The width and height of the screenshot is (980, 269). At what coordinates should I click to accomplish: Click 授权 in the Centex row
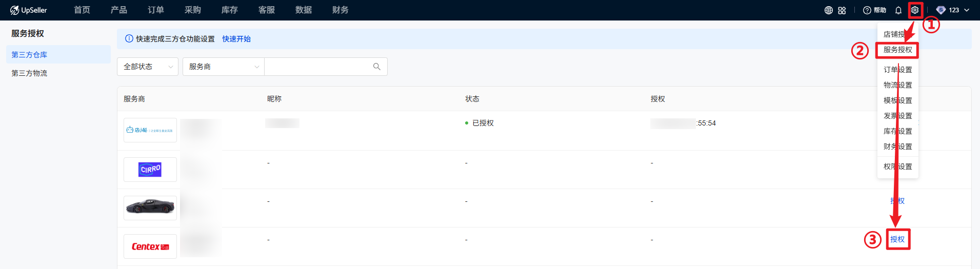click(x=897, y=239)
